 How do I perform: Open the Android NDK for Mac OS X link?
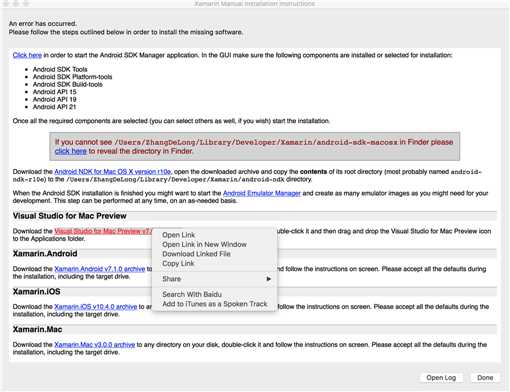click(x=113, y=172)
